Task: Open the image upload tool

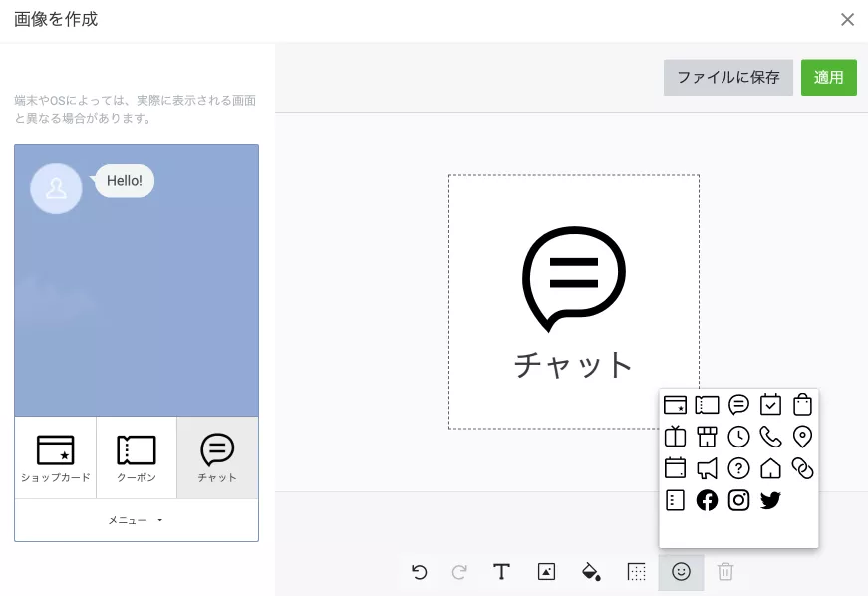Action: pyautogui.click(x=546, y=572)
